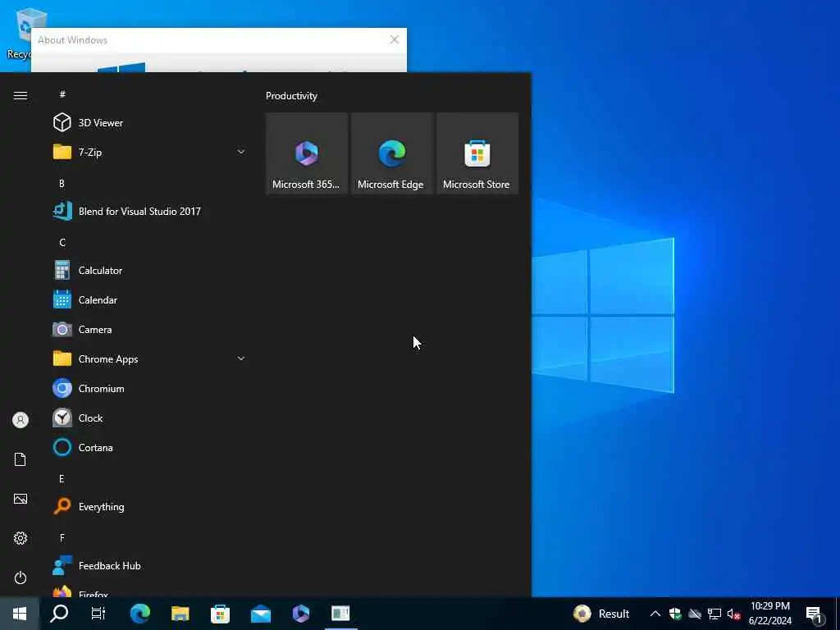
Task: Open Task View on the taskbar
Action: point(98,614)
